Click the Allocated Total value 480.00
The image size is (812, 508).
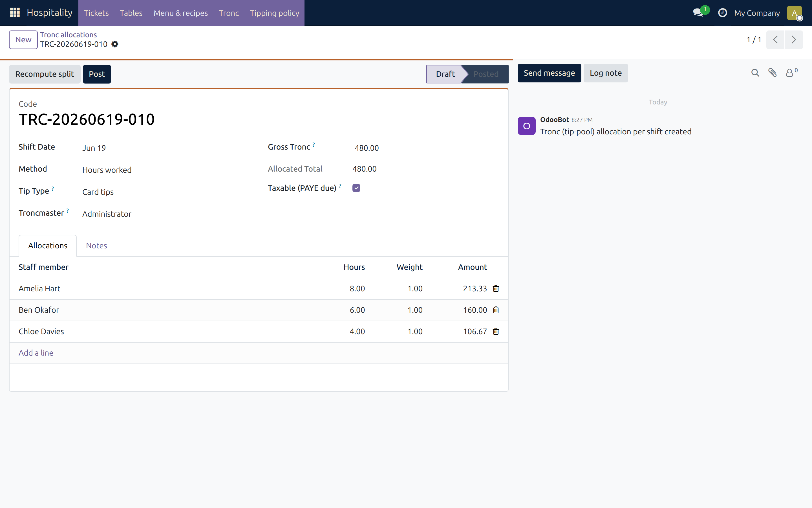pyautogui.click(x=364, y=169)
